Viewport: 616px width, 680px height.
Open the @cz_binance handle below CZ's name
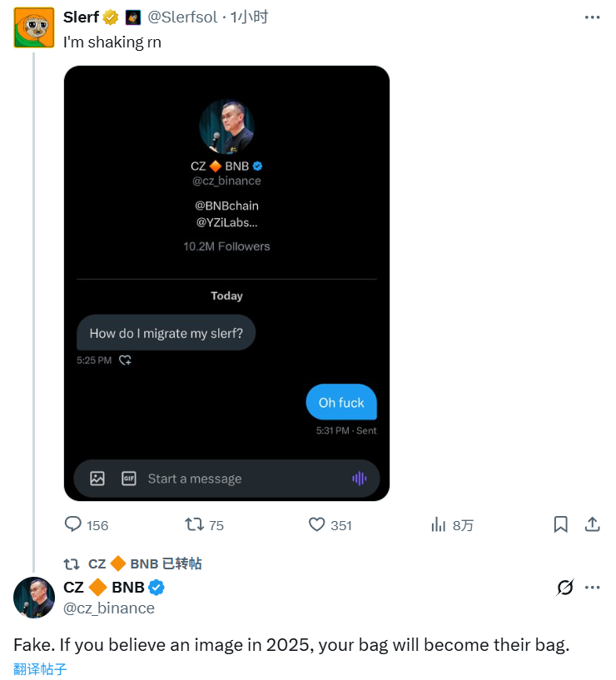point(109,608)
